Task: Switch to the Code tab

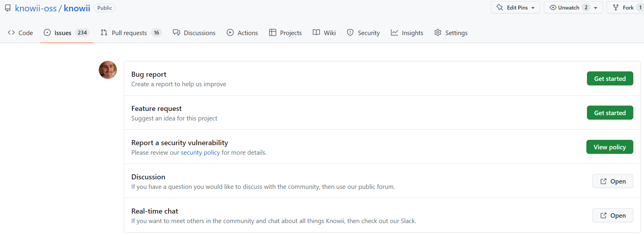Action: pos(20,33)
